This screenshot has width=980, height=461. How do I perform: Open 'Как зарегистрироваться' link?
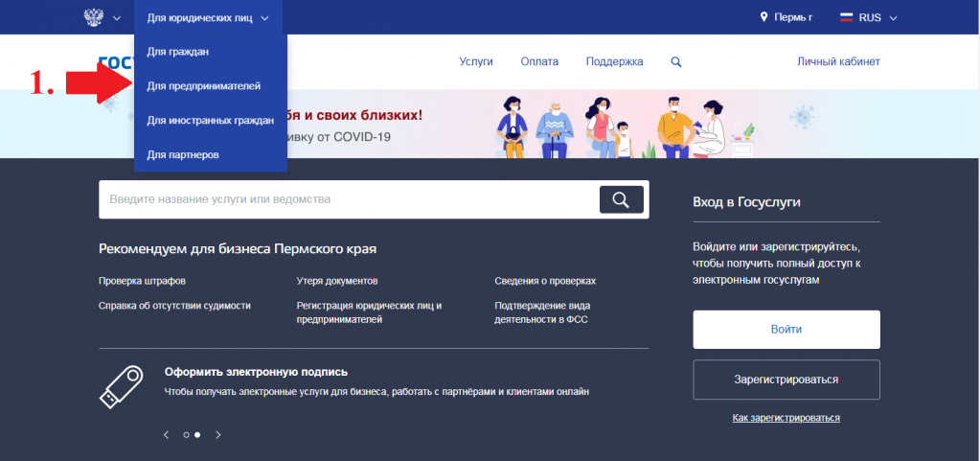[x=786, y=418]
